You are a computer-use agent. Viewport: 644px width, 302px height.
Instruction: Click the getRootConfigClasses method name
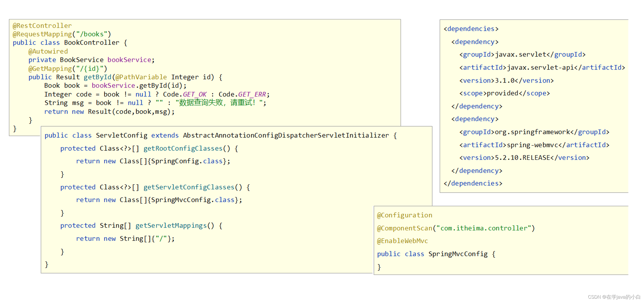coord(183,148)
